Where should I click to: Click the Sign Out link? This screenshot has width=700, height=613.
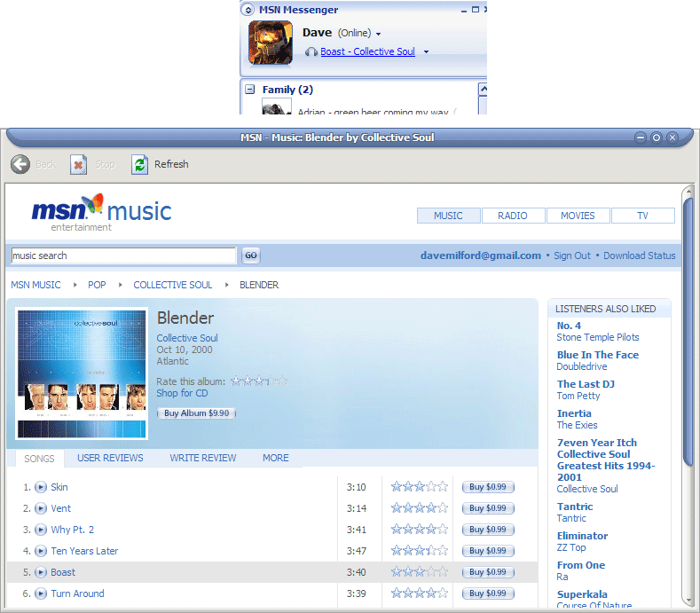pos(572,255)
